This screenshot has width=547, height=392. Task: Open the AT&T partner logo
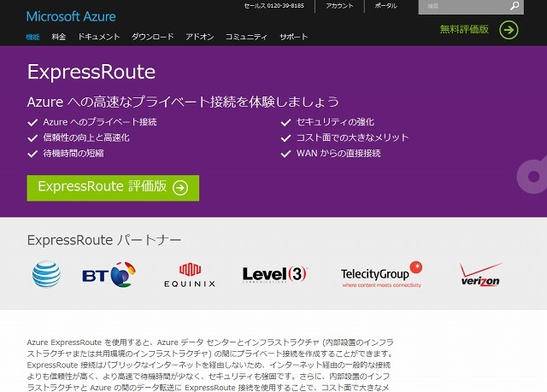coord(46,275)
